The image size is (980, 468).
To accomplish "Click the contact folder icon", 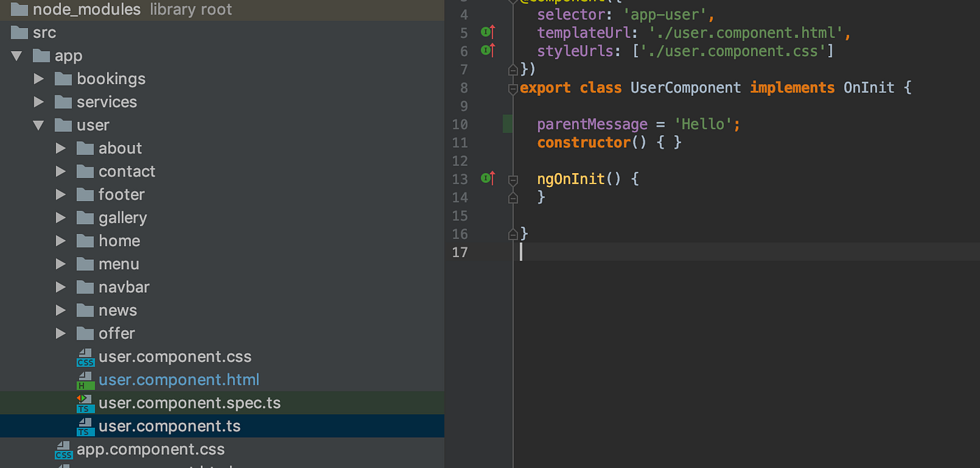I will click(x=85, y=172).
